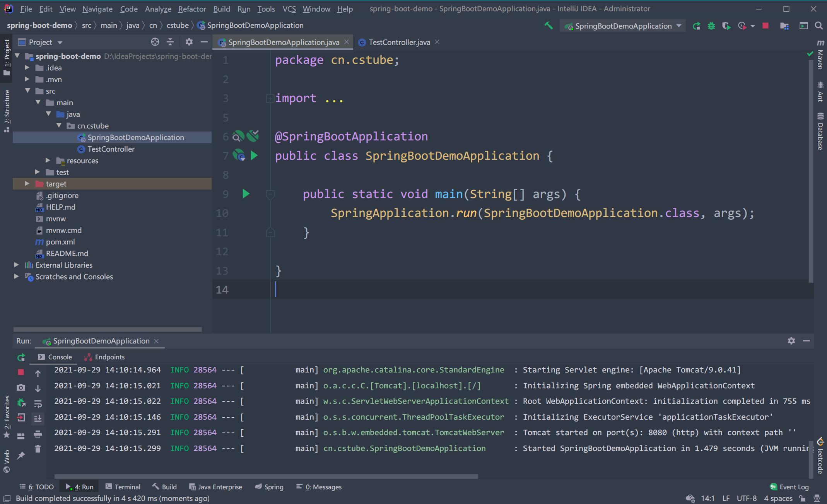Clear all console output trash icon

38,449
